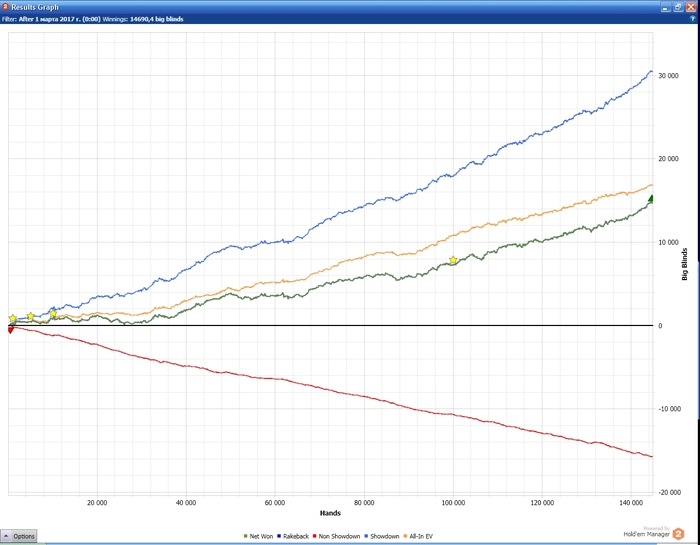
Task: Click the filter text After 1 марта 2017
Action: tap(51, 19)
